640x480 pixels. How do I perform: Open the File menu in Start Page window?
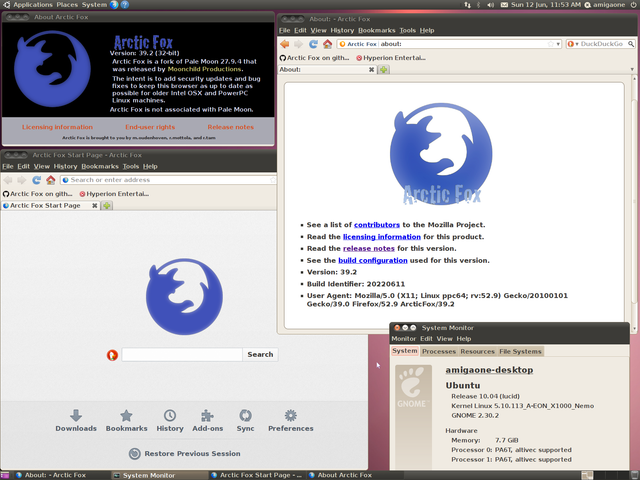[x=8, y=167]
